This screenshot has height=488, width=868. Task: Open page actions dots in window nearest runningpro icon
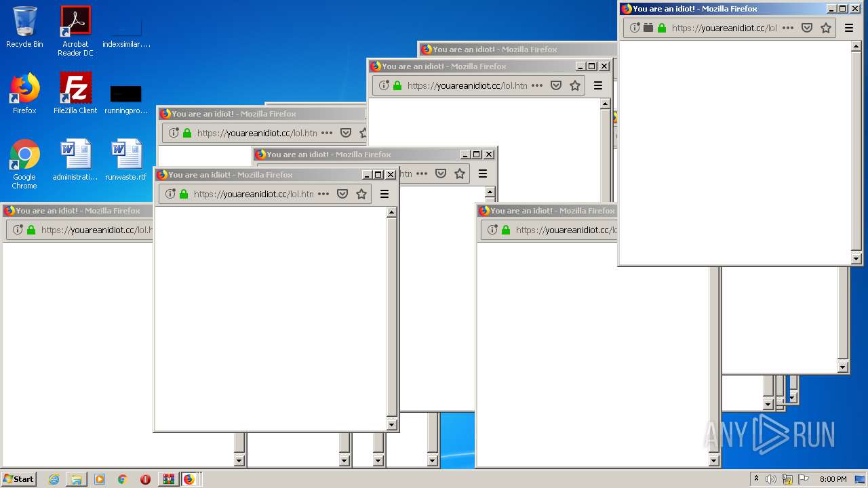pyautogui.click(x=327, y=133)
